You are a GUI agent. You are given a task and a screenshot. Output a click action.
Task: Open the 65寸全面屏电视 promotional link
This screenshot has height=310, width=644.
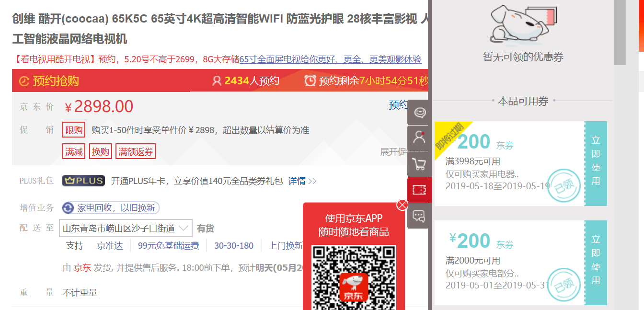330,59
